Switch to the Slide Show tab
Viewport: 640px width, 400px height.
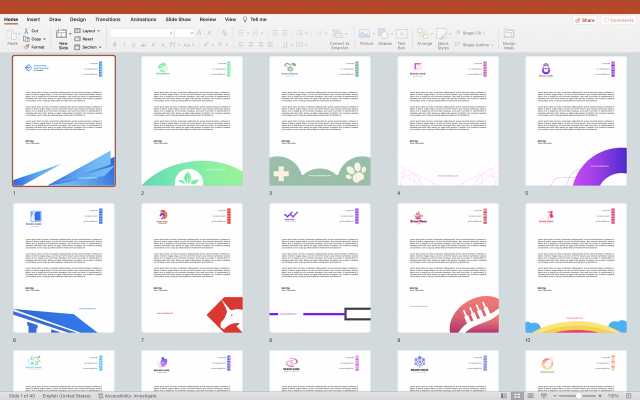178,19
